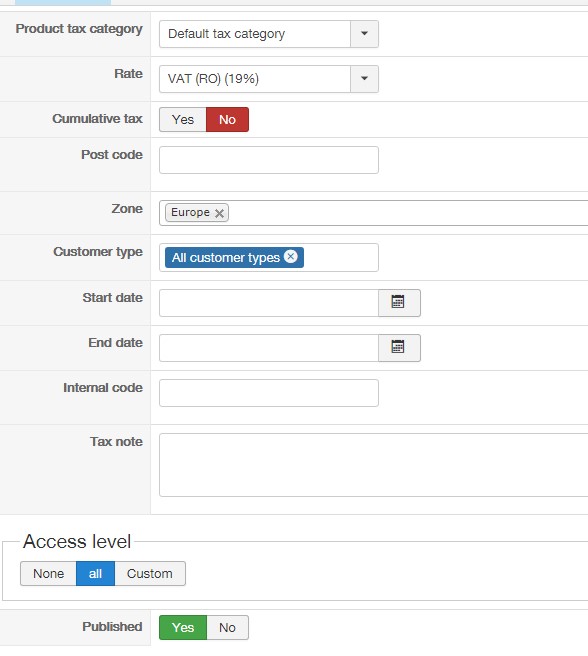This screenshot has width=588, height=656.
Task: Set Published to Yes
Action: point(183,628)
